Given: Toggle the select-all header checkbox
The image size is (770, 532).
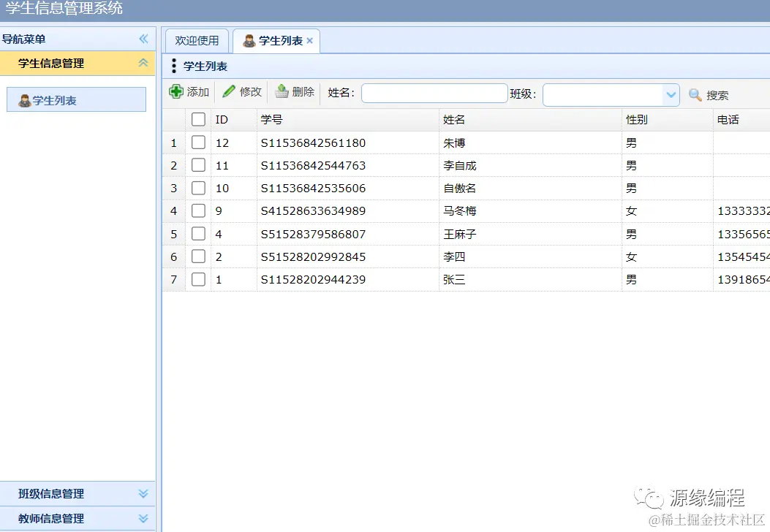Looking at the screenshot, I should click(198, 119).
